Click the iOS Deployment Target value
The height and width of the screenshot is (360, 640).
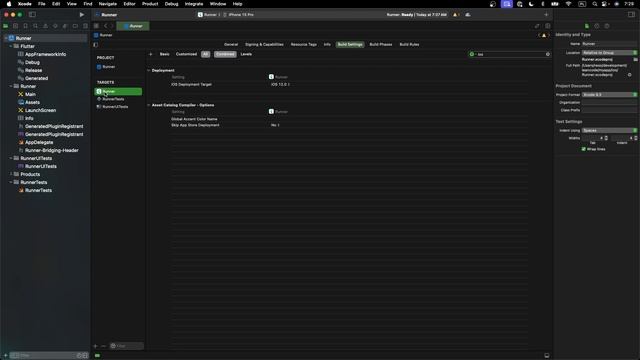point(280,84)
